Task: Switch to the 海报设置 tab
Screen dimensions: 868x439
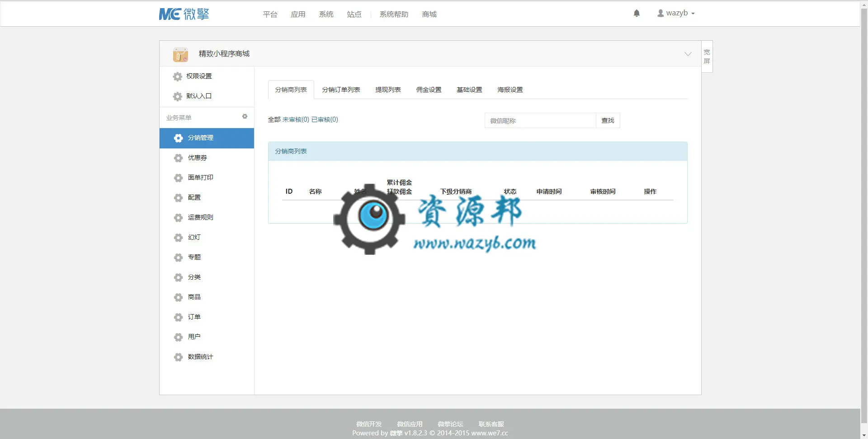Action: point(510,90)
